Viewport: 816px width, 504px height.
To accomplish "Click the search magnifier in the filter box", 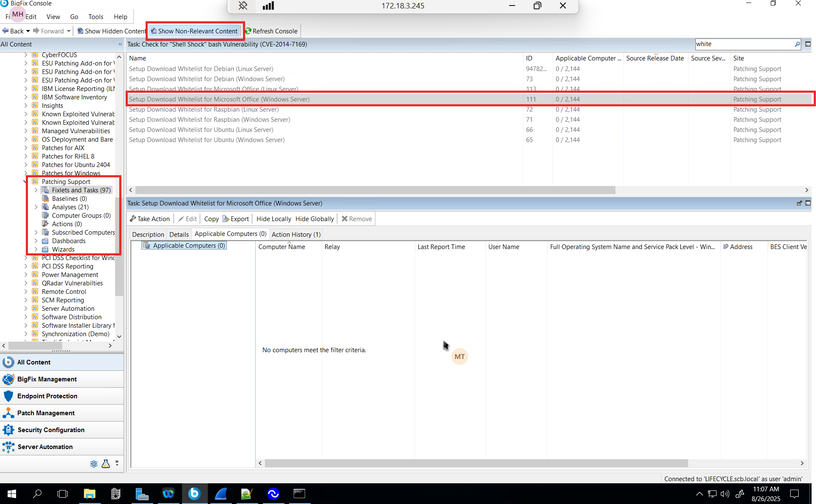I will 797,44.
